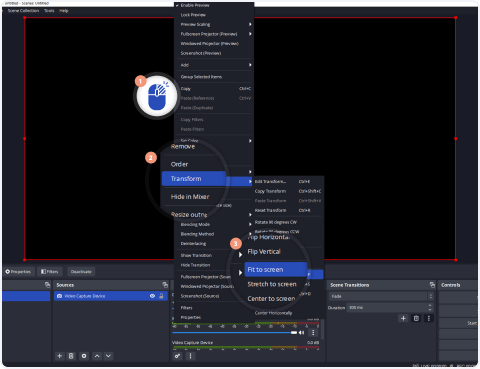
Task: Add a new source with plus icon
Action: coord(59,356)
